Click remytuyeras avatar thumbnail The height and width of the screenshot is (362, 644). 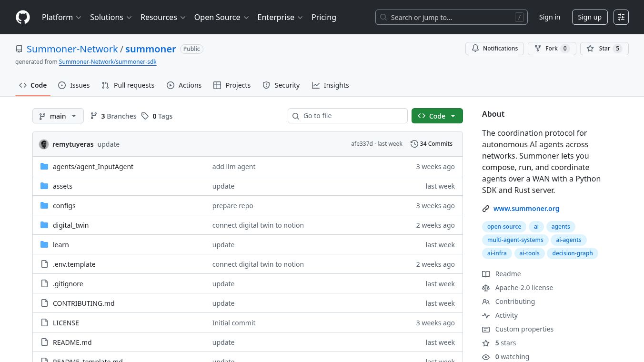pyautogui.click(x=44, y=144)
